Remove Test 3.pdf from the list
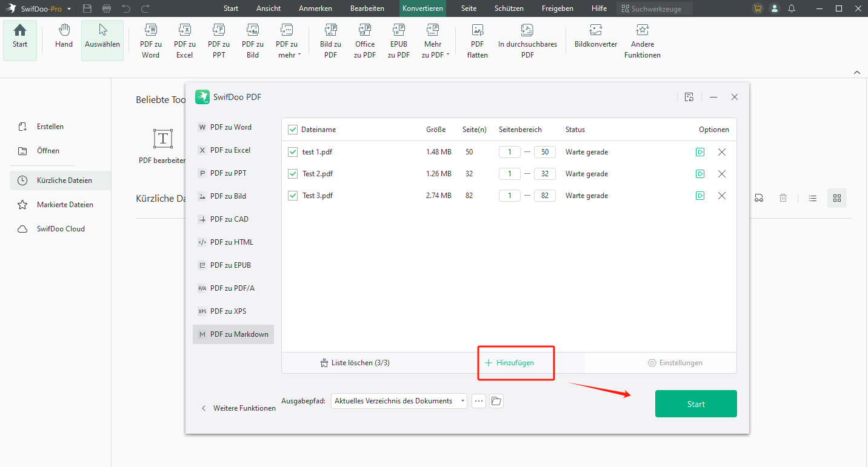The image size is (868, 467). (x=722, y=196)
